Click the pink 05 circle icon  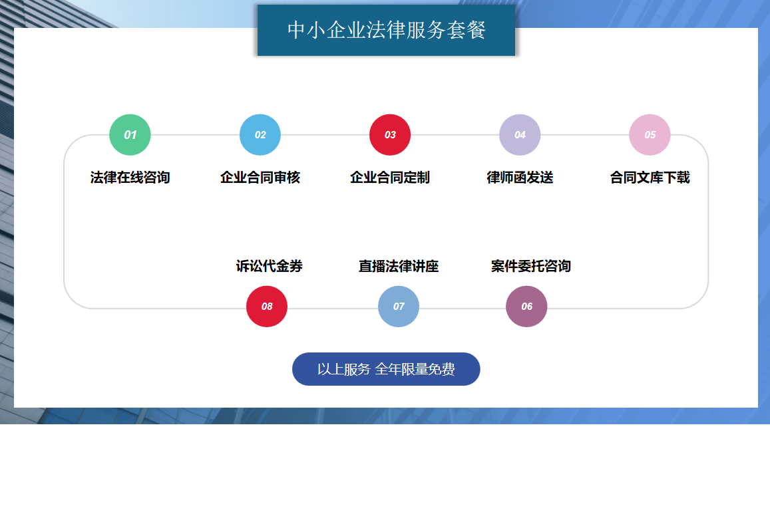click(x=650, y=135)
